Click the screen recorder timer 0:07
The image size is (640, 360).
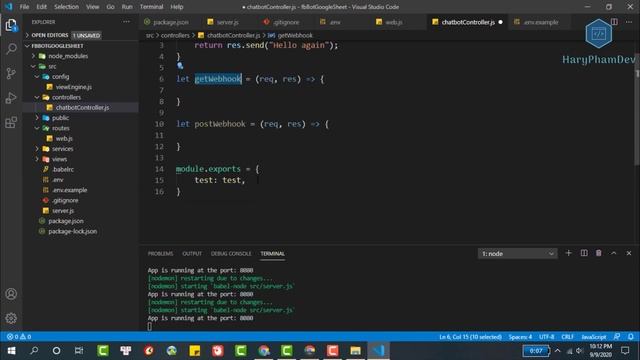pos(536,351)
